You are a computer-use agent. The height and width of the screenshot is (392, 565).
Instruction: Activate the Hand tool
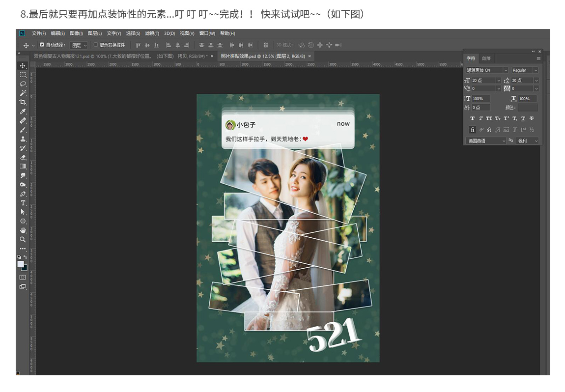coord(23,230)
